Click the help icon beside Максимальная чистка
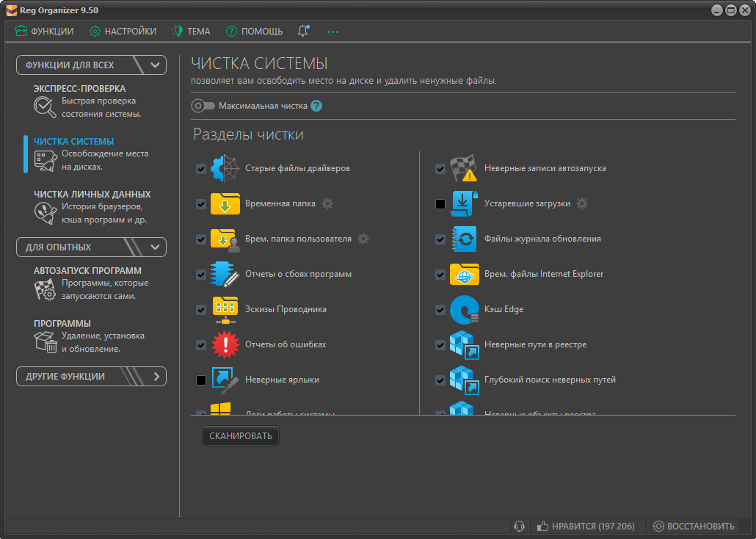The width and height of the screenshot is (756, 539). (316, 106)
